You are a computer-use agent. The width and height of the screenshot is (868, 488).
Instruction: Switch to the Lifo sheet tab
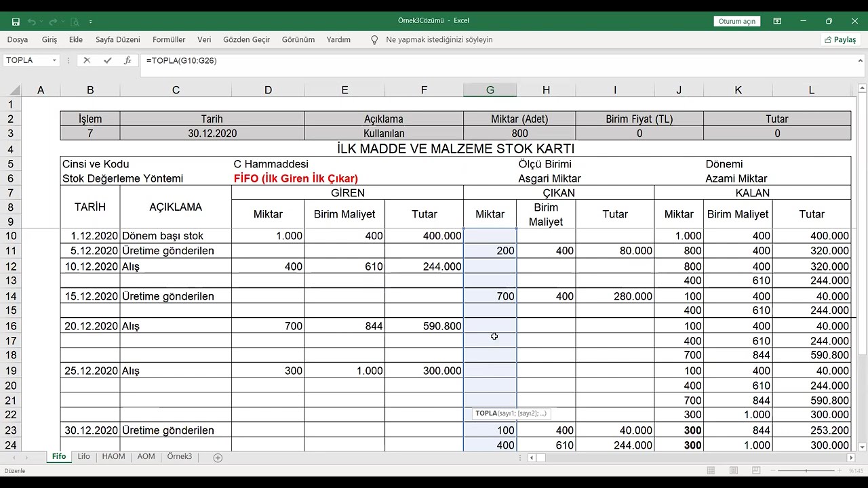click(x=83, y=457)
